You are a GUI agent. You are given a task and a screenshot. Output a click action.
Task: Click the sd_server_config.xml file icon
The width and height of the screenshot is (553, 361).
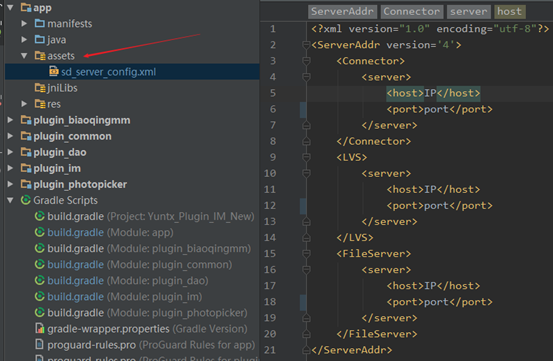[54, 72]
